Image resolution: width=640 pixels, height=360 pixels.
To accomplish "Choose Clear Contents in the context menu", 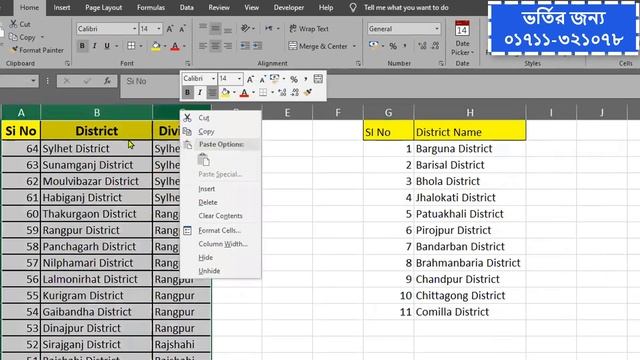I will pos(220,216).
